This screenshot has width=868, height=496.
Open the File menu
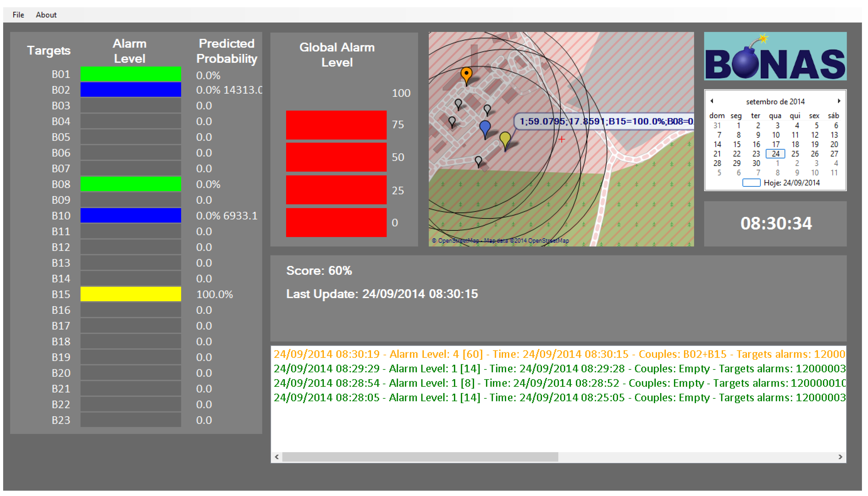[18, 15]
